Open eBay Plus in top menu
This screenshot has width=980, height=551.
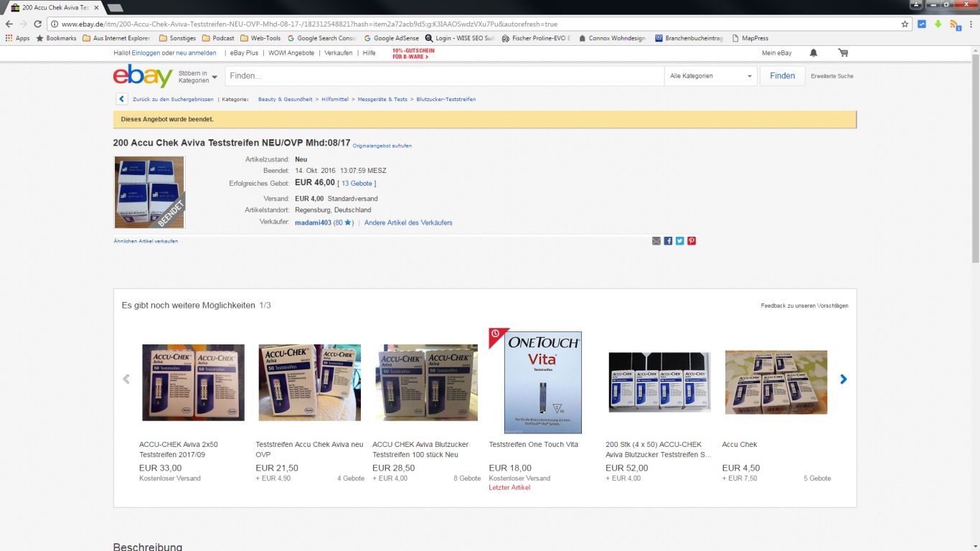coord(244,53)
